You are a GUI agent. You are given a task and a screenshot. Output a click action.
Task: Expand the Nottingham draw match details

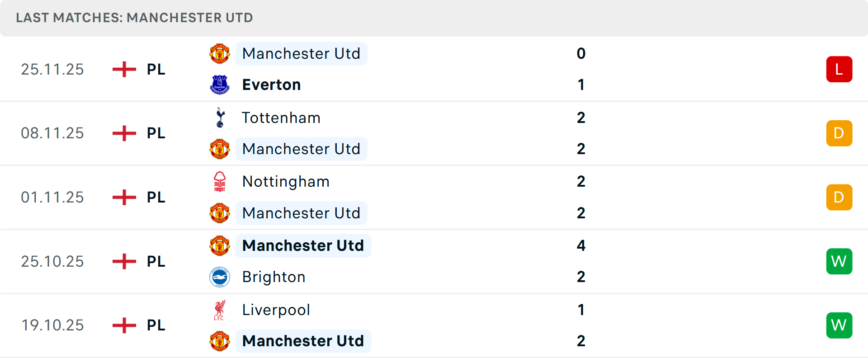click(452, 197)
